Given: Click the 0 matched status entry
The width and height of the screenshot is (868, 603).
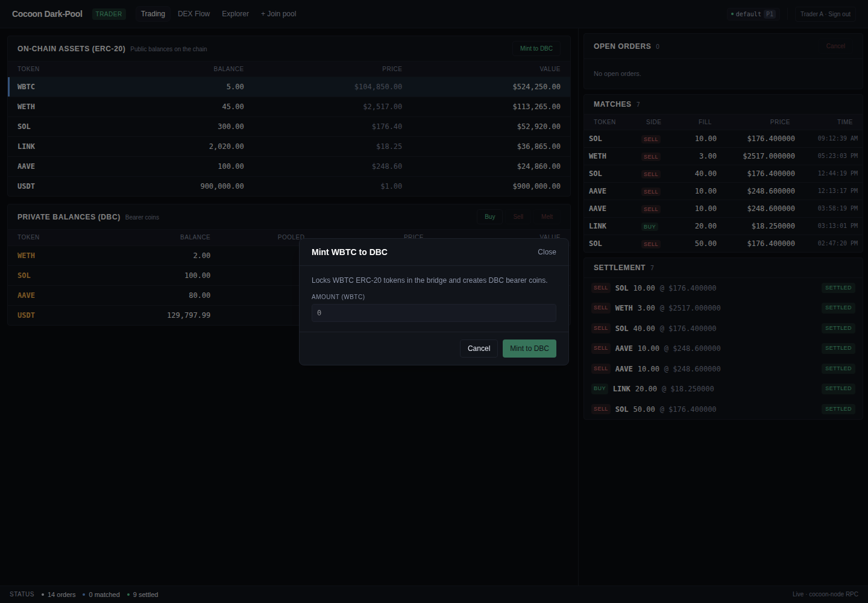Looking at the screenshot, I should [x=101, y=595].
